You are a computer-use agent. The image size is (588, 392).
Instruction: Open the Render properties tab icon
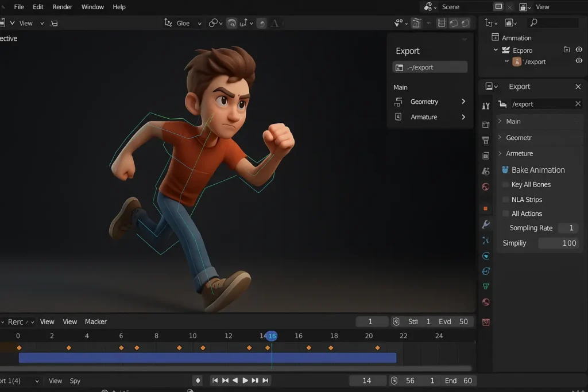pyautogui.click(x=486, y=125)
